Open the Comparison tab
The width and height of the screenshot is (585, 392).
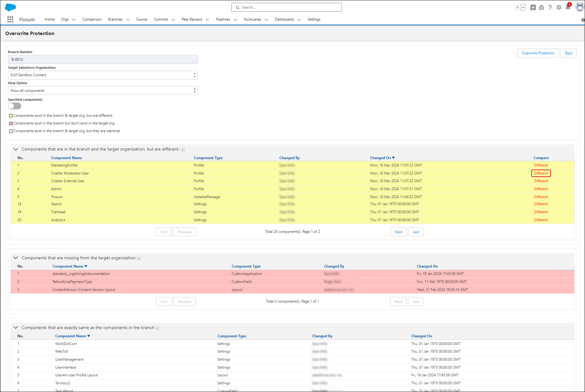click(x=92, y=19)
